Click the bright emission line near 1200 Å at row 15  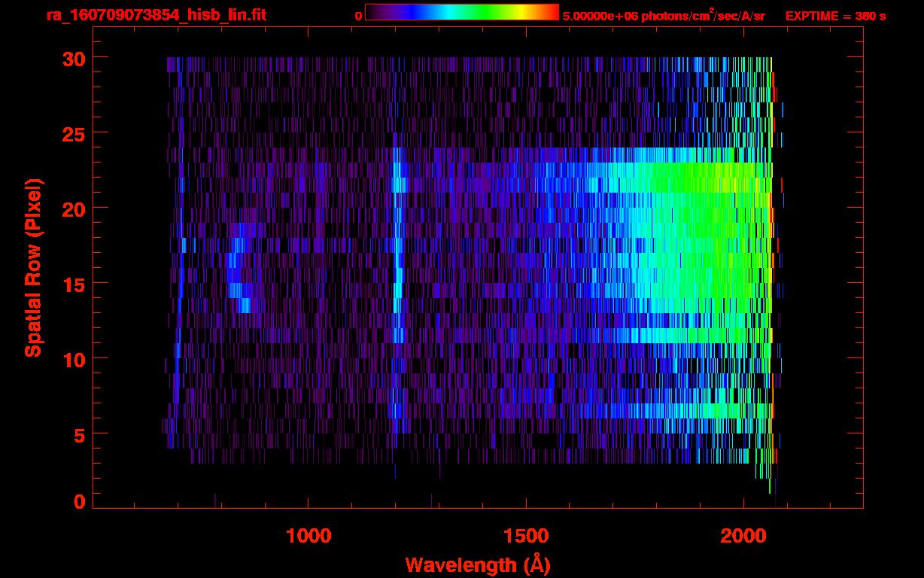point(399,283)
